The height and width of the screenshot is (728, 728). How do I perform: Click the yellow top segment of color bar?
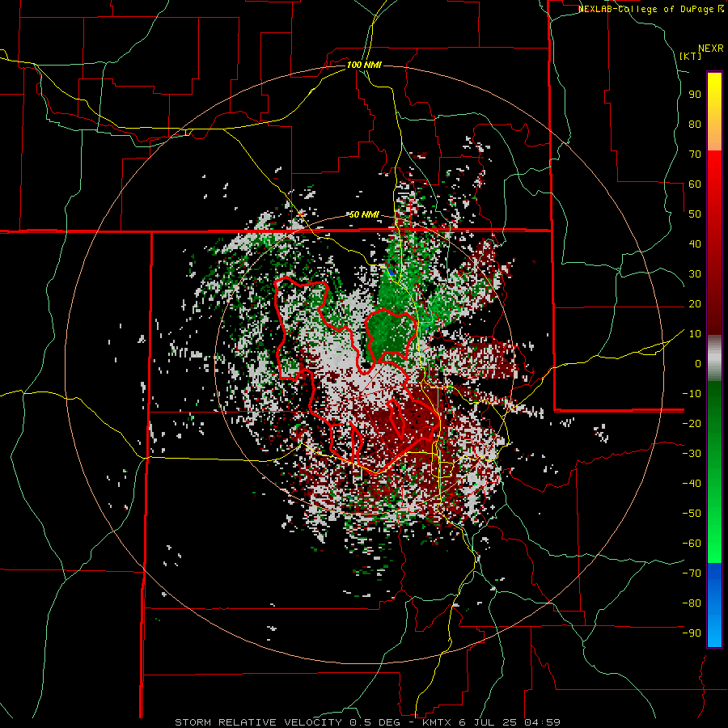tap(714, 112)
